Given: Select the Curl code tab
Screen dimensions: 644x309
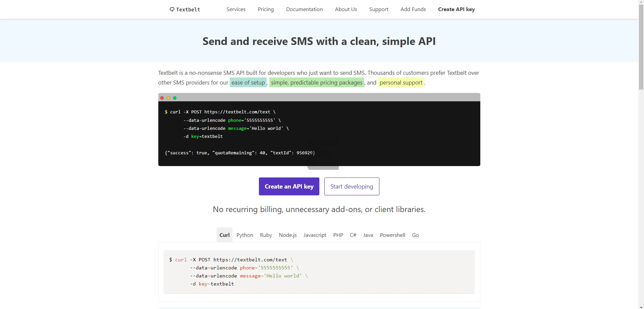Looking at the screenshot, I should 224,235.
